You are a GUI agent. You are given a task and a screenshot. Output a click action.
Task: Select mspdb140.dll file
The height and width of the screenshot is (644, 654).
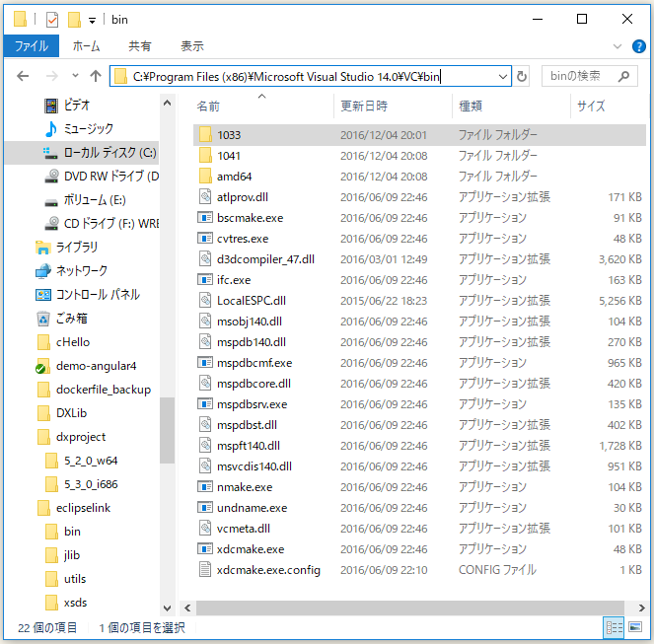(419, 342)
